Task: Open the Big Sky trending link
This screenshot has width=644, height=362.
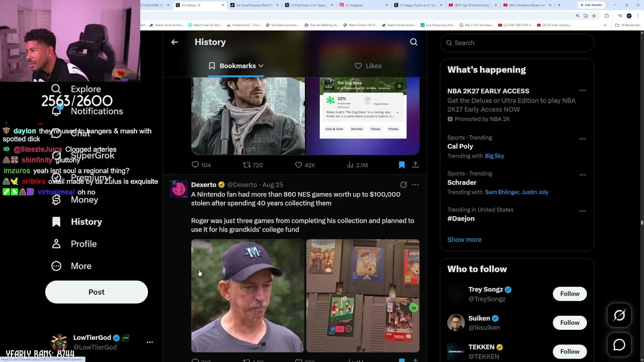Action: (495, 156)
